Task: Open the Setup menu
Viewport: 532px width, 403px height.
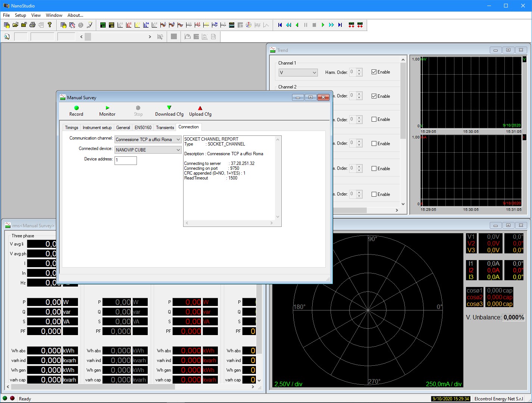Action: (20, 15)
